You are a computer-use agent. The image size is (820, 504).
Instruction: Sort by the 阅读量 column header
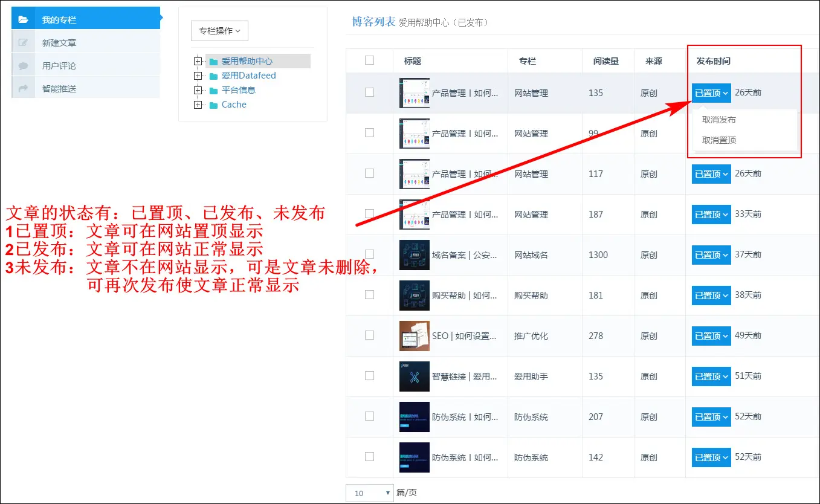(605, 61)
